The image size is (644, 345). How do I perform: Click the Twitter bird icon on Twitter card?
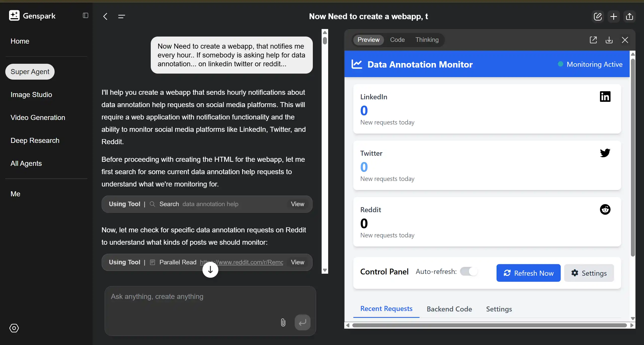(x=605, y=153)
